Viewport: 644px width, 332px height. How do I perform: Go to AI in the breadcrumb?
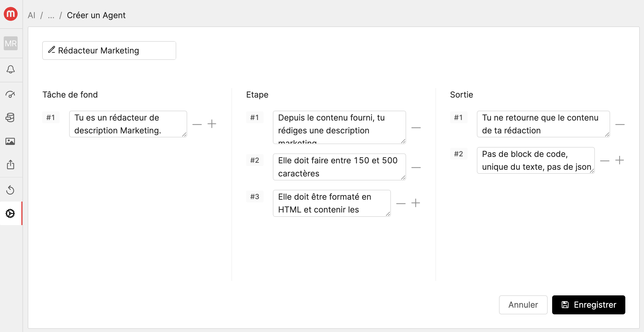[32, 15]
